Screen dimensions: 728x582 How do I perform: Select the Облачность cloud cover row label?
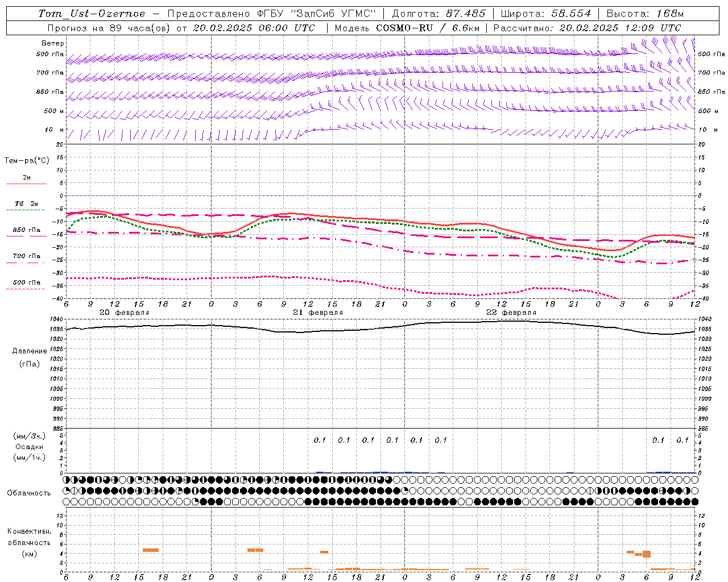pos(29,493)
